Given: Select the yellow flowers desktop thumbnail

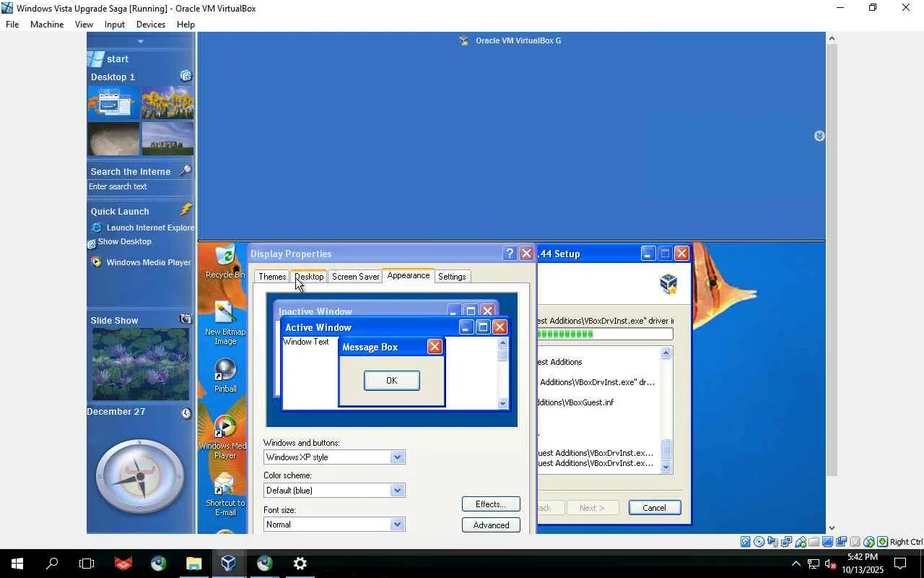Looking at the screenshot, I should tap(167, 103).
